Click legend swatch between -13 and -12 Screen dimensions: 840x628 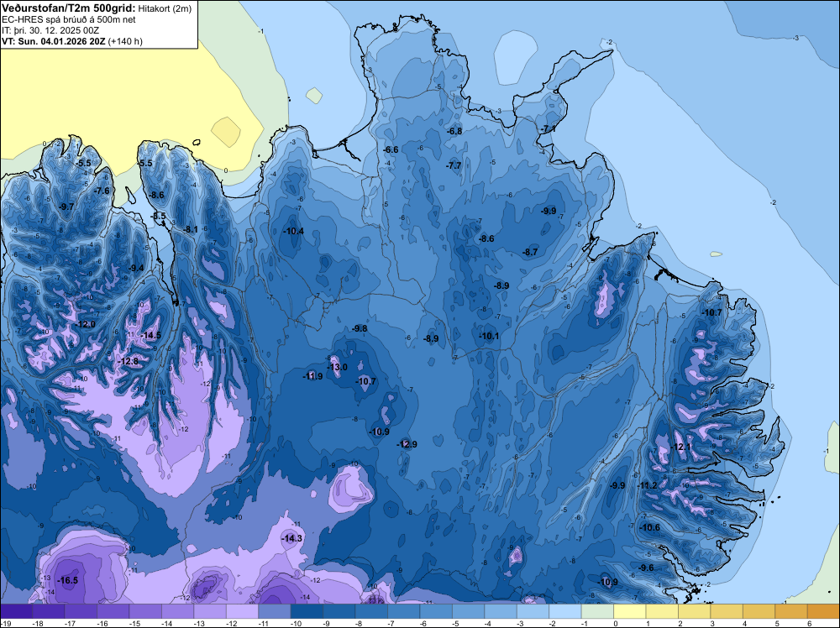[x=210, y=611]
